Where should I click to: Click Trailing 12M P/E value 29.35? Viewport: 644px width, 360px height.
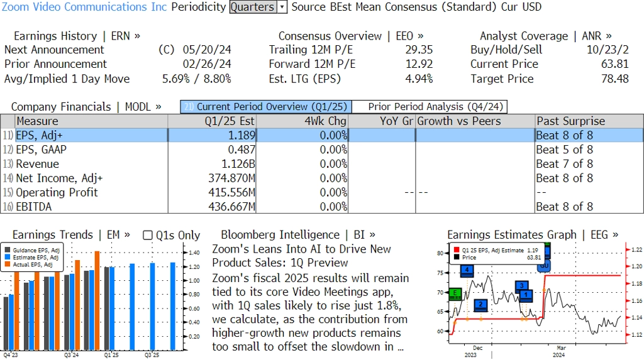click(419, 50)
